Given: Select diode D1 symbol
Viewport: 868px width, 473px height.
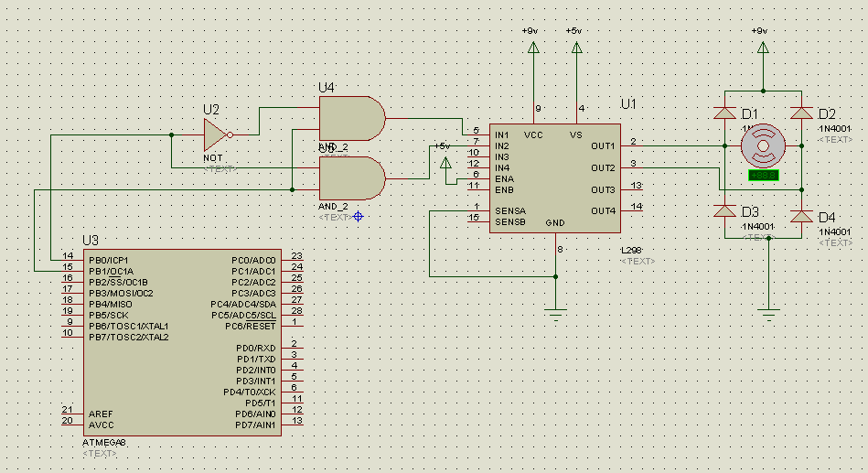Looking at the screenshot, I should coord(724,113).
